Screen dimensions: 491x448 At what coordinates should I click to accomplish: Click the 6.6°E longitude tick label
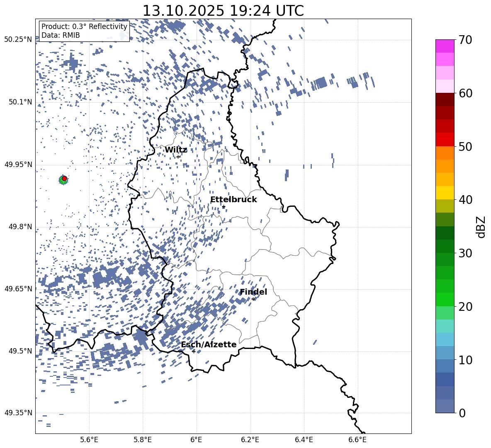pyautogui.click(x=357, y=440)
